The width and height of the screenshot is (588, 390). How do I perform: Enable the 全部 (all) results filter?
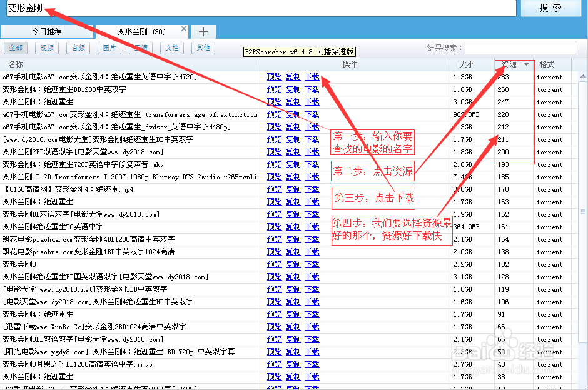pos(17,47)
